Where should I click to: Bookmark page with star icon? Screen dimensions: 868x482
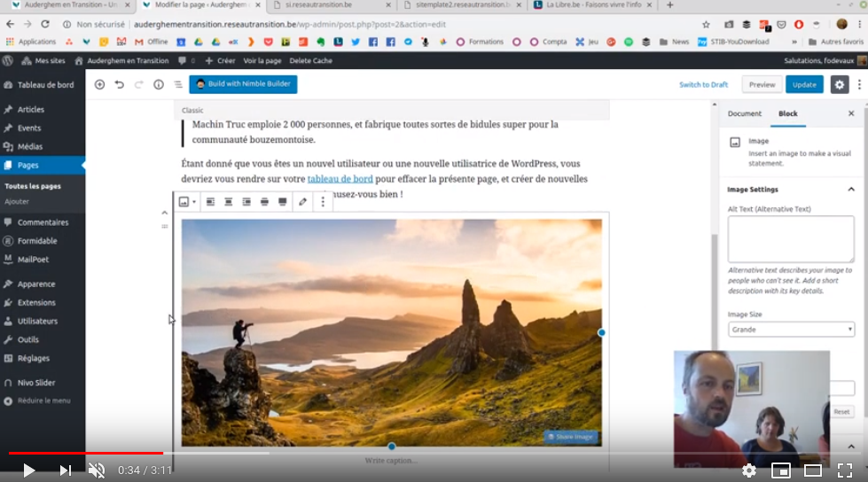706,24
